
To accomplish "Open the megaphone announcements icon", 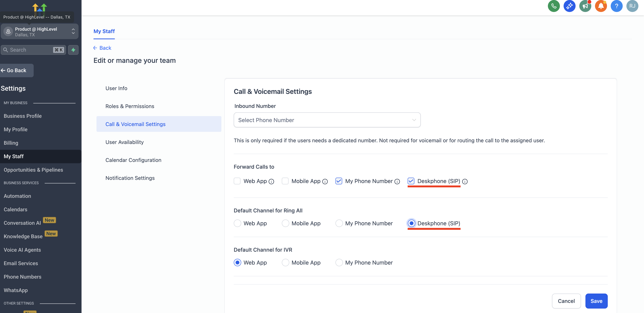I will 585,6.
